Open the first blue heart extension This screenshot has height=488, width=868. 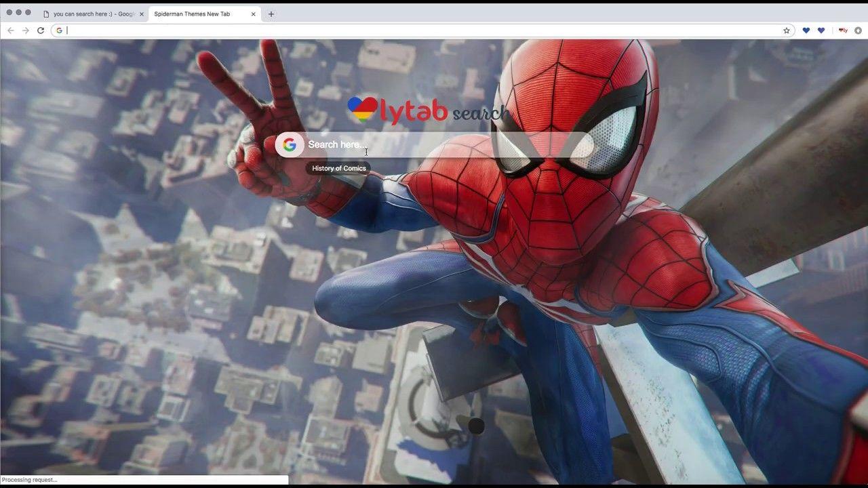coord(806,30)
